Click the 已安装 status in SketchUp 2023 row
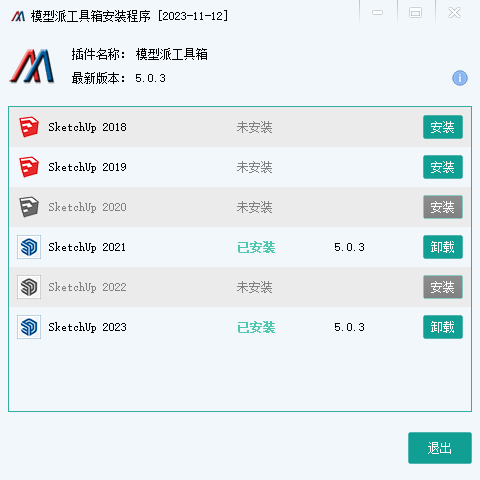This screenshot has width=480, height=480. coord(256,327)
